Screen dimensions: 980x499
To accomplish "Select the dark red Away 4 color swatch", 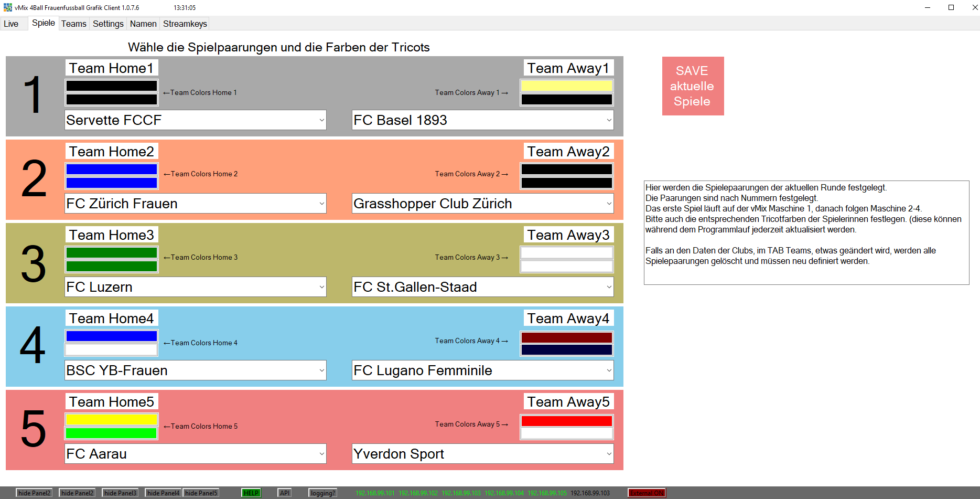I will pos(566,337).
